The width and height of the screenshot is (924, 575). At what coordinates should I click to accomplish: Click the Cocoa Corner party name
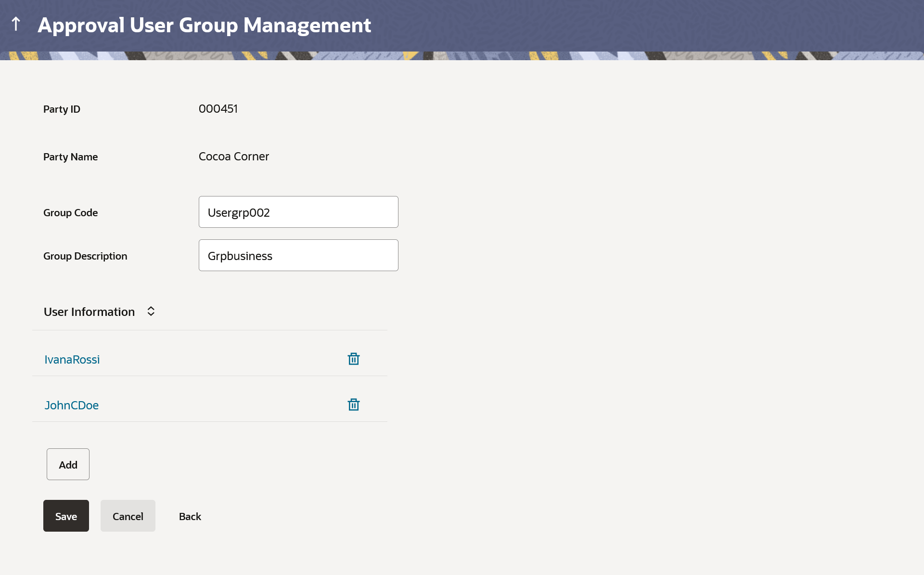coord(233,157)
